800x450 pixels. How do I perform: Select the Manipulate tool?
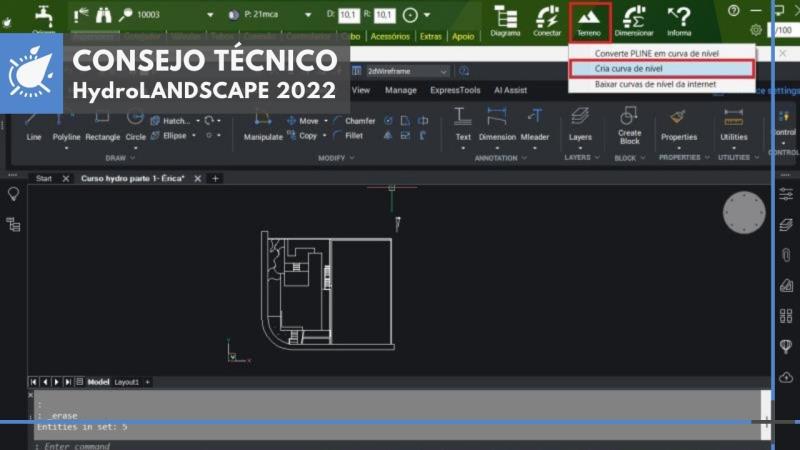(263, 126)
